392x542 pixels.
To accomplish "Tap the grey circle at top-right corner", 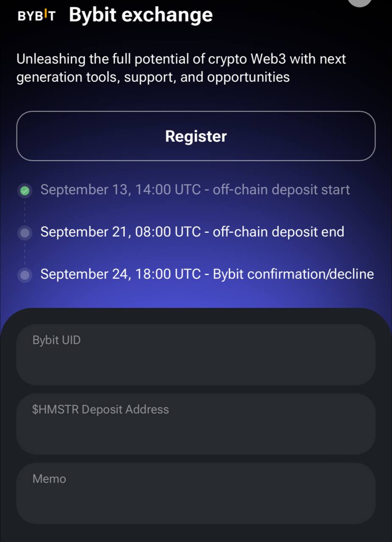I will click(359, 2).
